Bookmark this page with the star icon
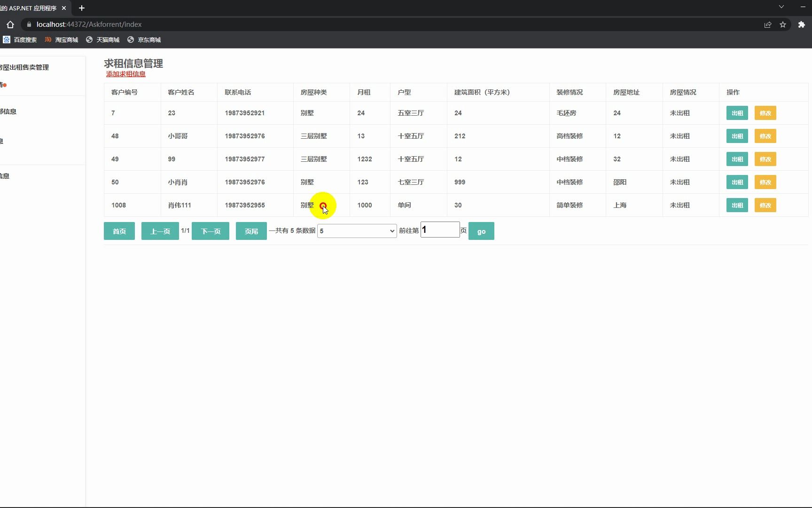Image resolution: width=812 pixels, height=508 pixels. [x=783, y=24]
